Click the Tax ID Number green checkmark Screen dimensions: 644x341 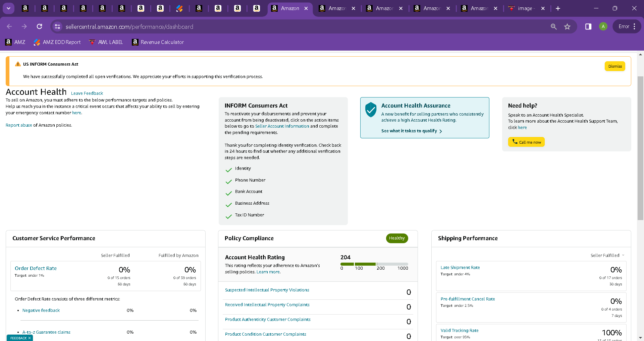(229, 216)
